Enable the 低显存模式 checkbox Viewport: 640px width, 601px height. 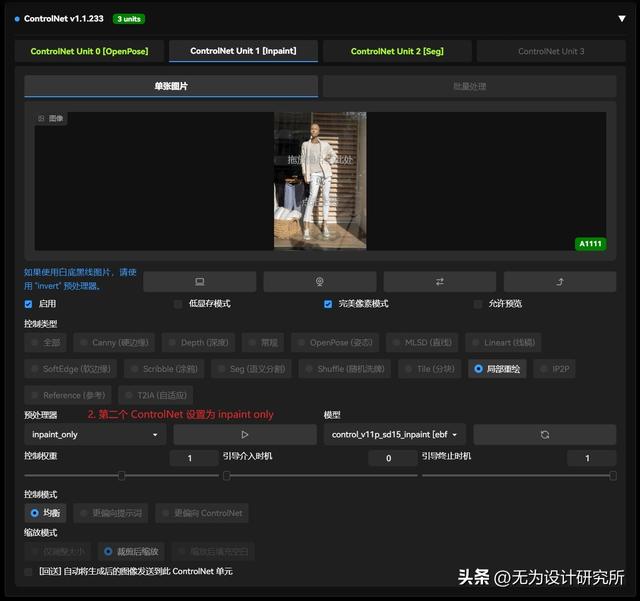(x=179, y=304)
